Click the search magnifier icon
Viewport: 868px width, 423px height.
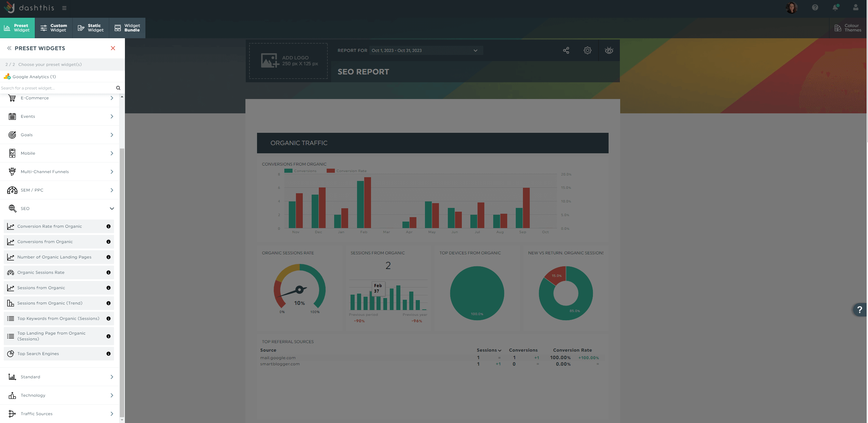point(118,88)
